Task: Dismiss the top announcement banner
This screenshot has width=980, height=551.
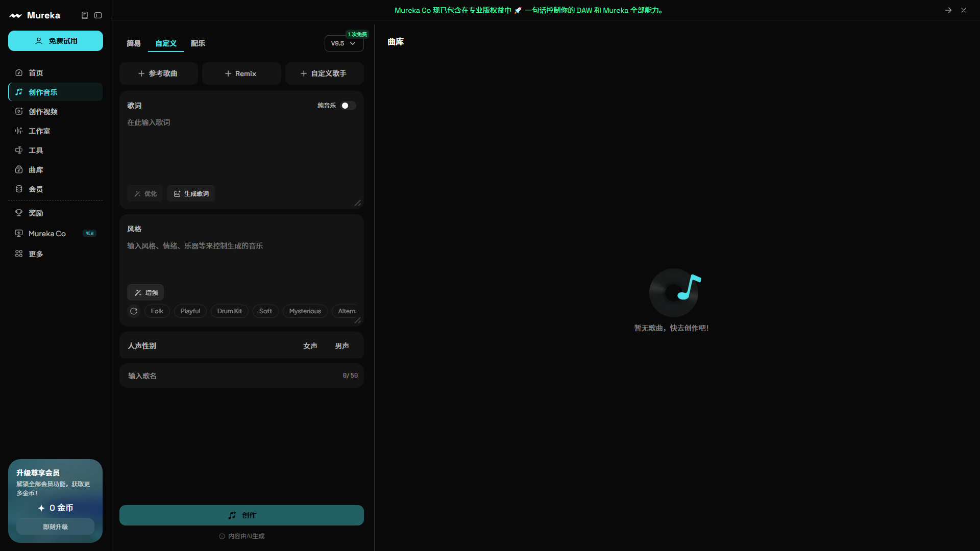Action: tap(964, 10)
